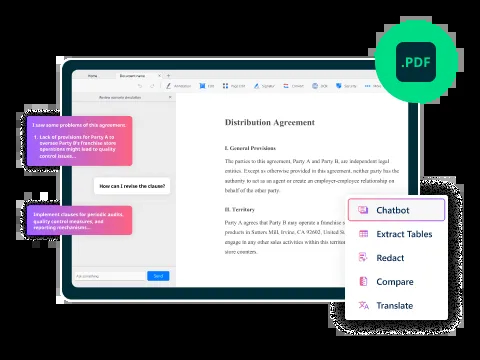Open the Security shield tool

346,86
